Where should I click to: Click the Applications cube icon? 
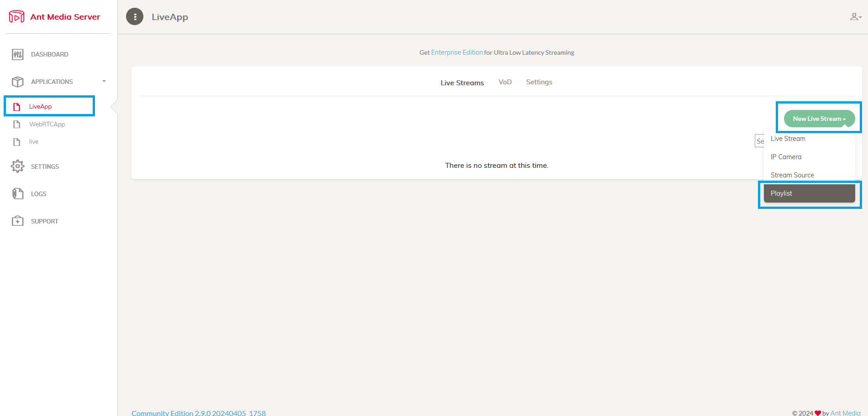[18, 82]
